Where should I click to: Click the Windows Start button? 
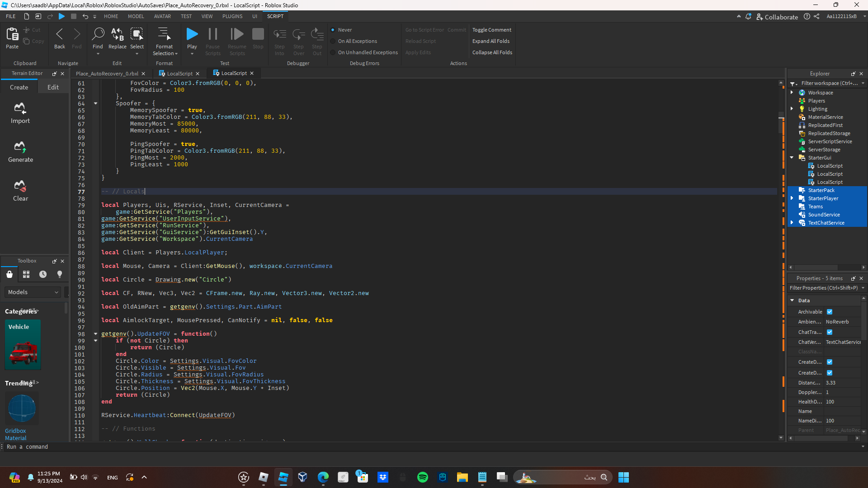click(623, 477)
